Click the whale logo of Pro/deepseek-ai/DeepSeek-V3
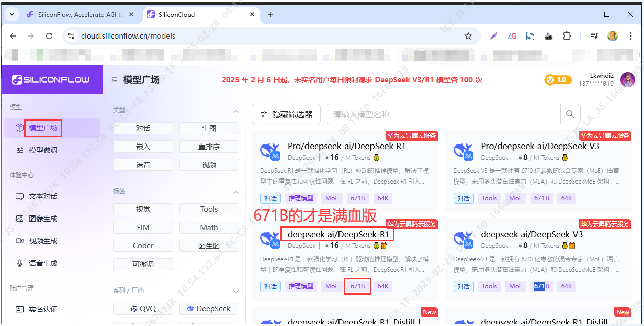Viewport: 644px width, 326px height. pos(464,151)
